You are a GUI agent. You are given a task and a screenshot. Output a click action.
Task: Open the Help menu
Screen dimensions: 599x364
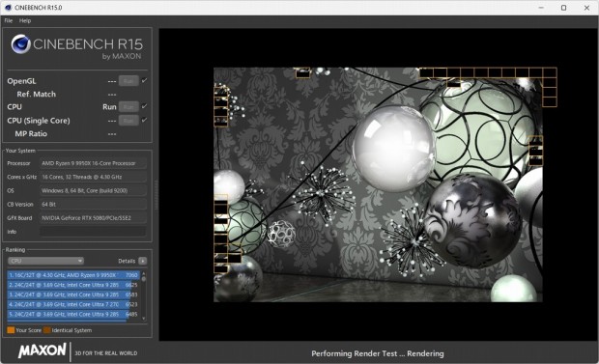[x=25, y=20]
